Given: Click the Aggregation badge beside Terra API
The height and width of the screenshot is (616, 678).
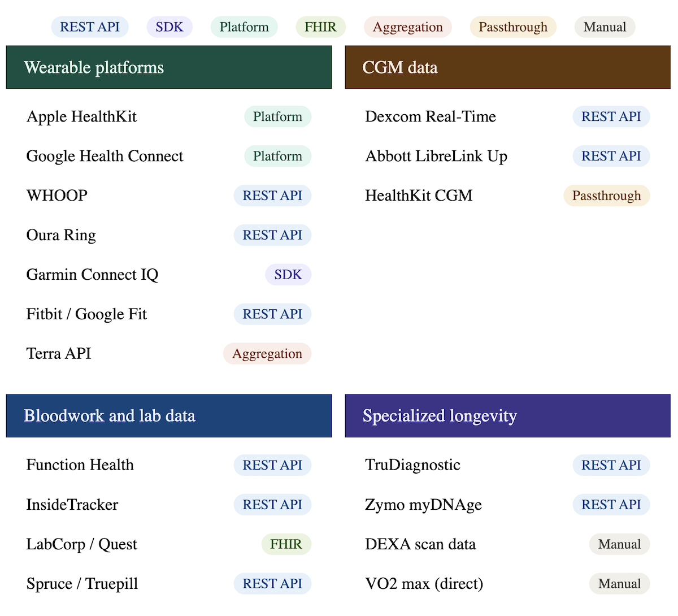Looking at the screenshot, I should click(x=267, y=354).
